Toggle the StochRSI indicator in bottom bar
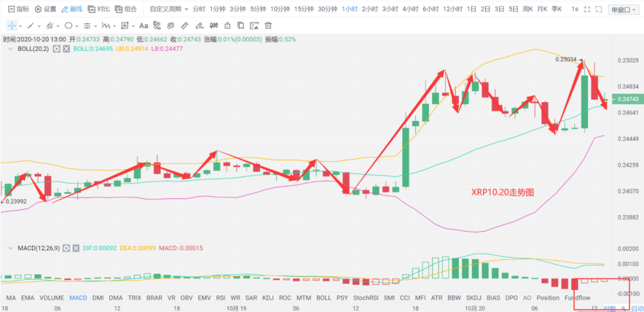This screenshot has height=312, width=644. pos(365,298)
